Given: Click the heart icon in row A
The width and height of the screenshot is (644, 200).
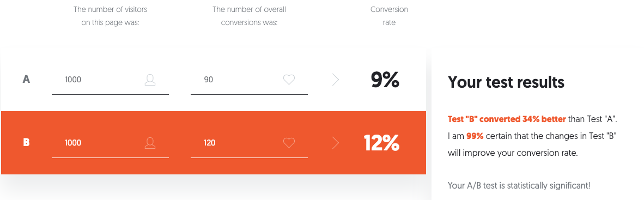Looking at the screenshot, I should coord(289,80).
